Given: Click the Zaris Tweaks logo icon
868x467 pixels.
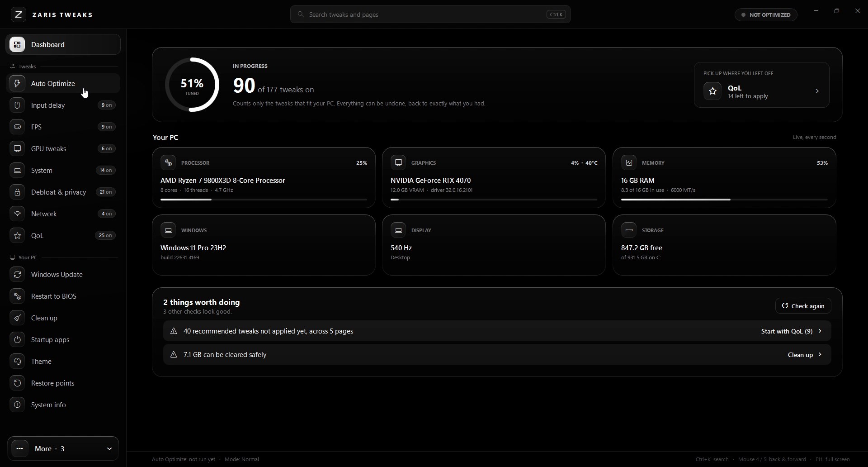Looking at the screenshot, I should 18,15.
